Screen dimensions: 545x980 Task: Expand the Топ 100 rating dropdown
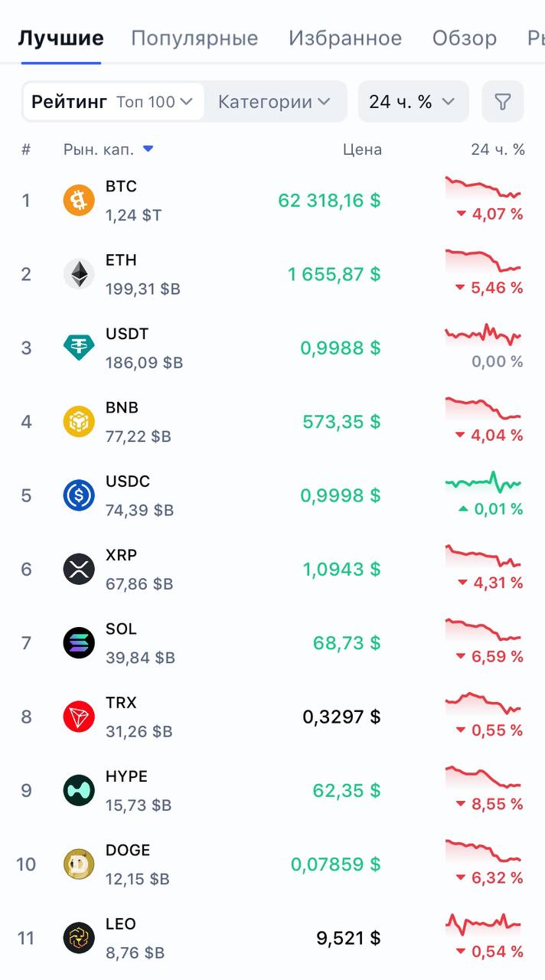click(155, 102)
